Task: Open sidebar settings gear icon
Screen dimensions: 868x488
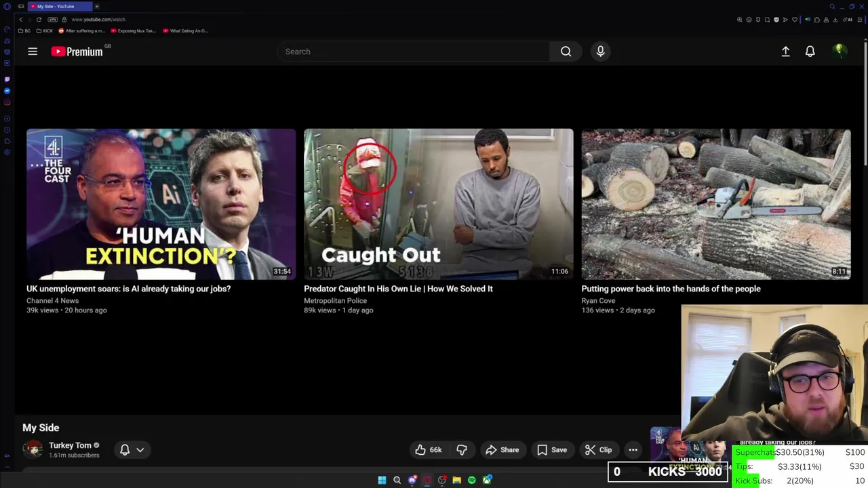Action: pos(7,152)
